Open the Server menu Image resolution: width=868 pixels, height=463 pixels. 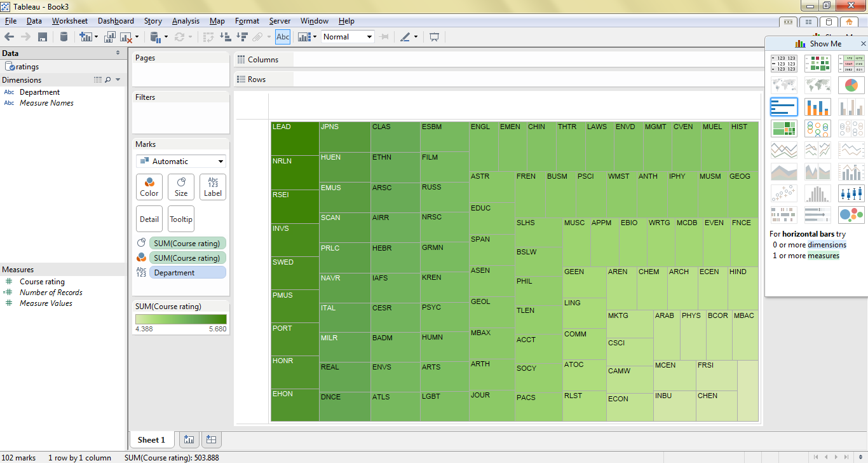point(280,21)
